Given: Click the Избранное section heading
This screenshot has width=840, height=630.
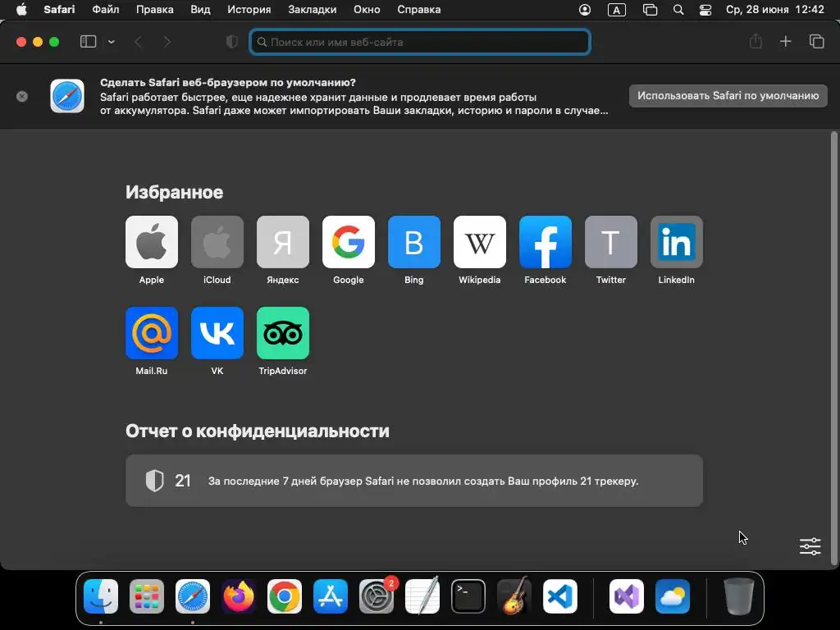Looking at the screenshot, I should coord(174,192).
